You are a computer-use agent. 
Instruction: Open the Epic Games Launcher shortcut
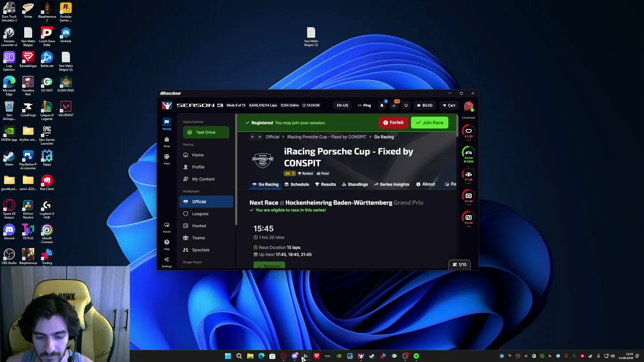(47, 136)
